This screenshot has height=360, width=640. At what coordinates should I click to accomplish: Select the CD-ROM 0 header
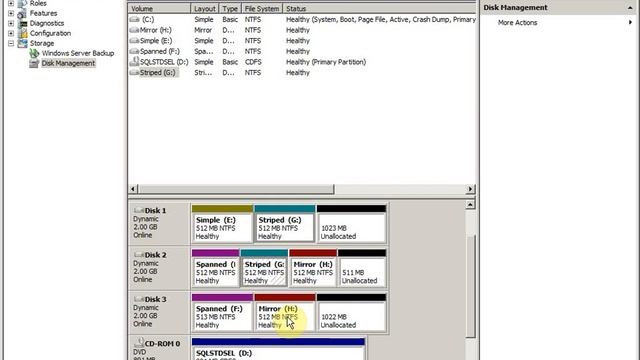point(159,348)
